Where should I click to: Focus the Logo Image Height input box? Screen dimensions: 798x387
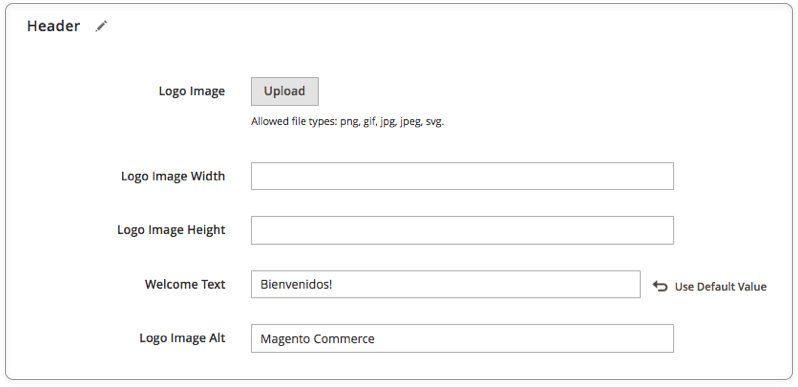(462, 230)
